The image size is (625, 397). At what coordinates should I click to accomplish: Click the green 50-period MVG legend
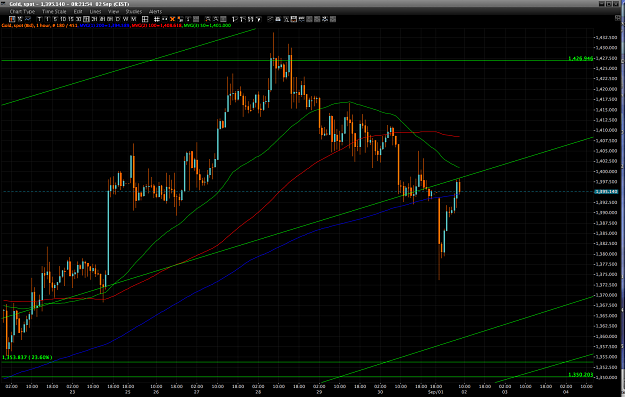(207, 25)
